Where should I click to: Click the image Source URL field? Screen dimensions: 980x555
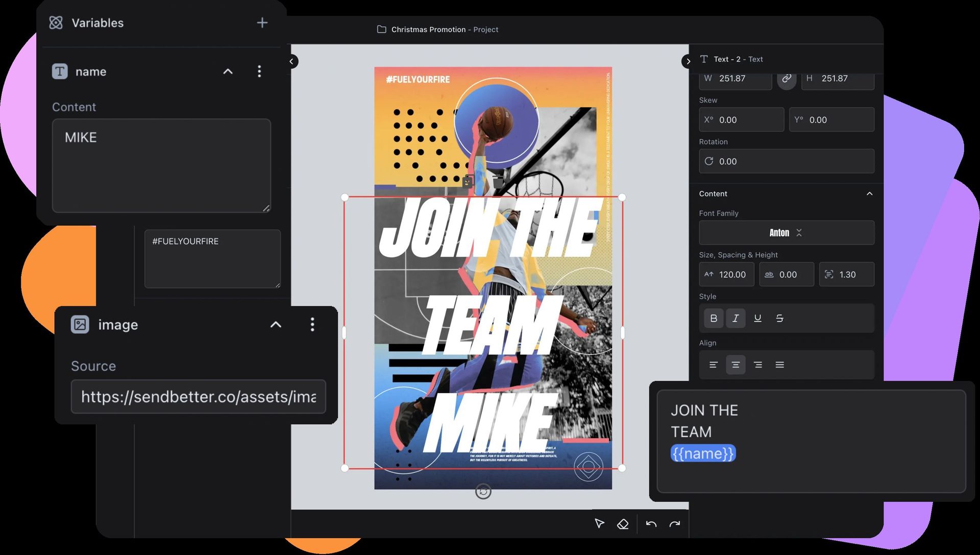[198, 397]
